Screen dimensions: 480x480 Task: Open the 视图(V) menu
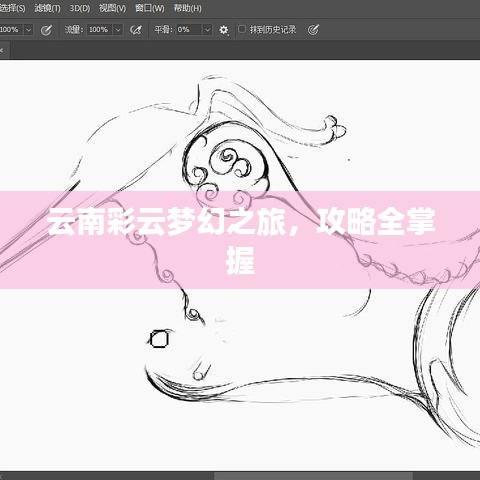[112, 8]
